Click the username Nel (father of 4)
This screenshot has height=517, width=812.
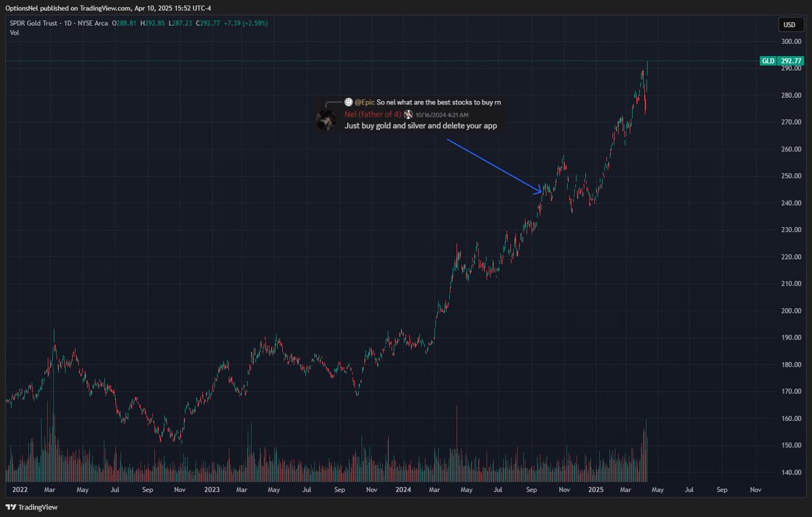pyautogui.click(x=372, y=114)
